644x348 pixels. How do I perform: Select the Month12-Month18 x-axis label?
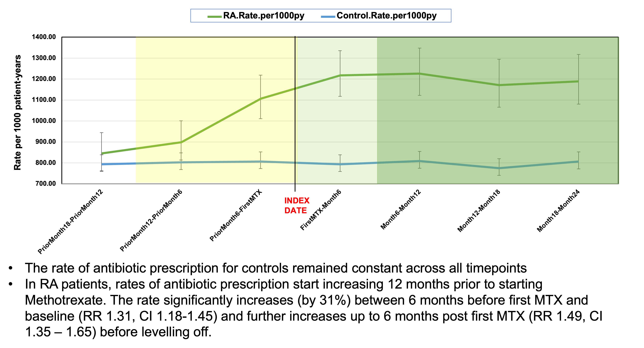point(479,211)
